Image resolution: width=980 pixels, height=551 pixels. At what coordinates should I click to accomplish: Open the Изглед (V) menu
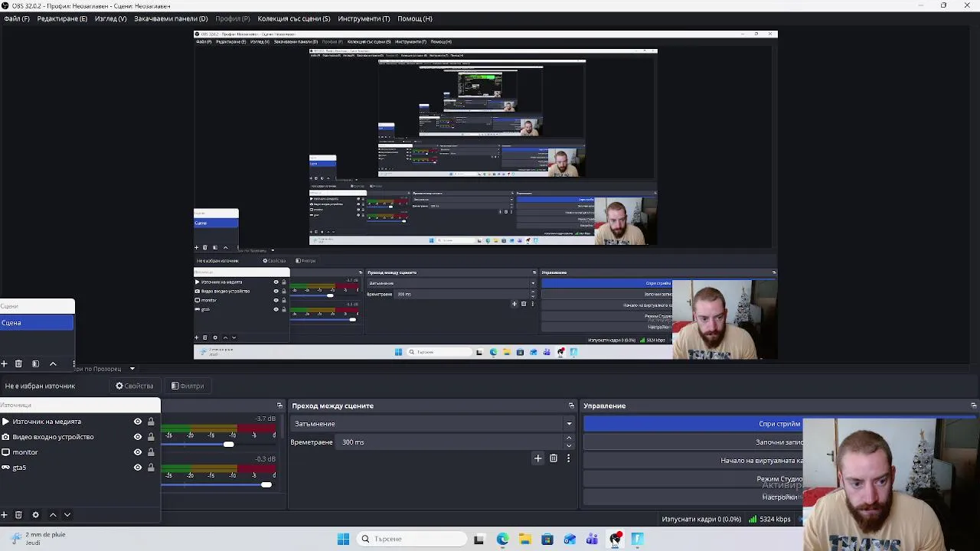[x=110, y=18]
